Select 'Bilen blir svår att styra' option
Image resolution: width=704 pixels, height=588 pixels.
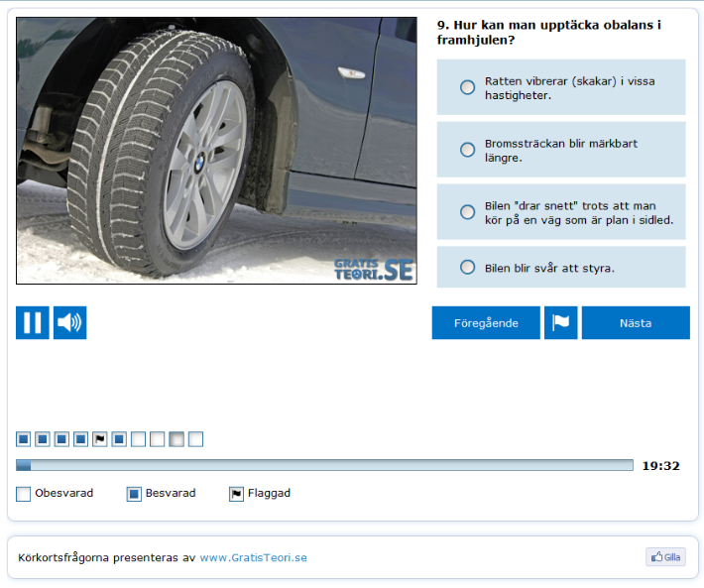coord(467,267)
